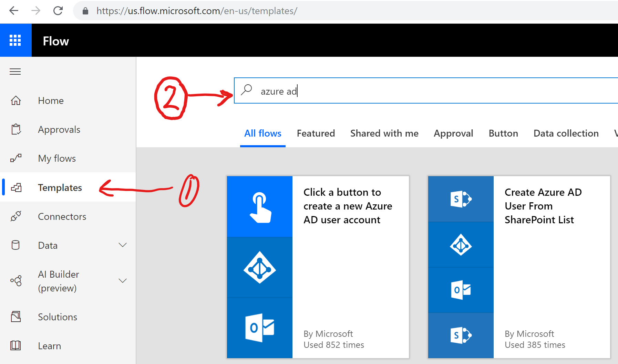The height and width of the screenshot is (364, 618).
Task: Open the Learn page
Action: coord(49,346)
